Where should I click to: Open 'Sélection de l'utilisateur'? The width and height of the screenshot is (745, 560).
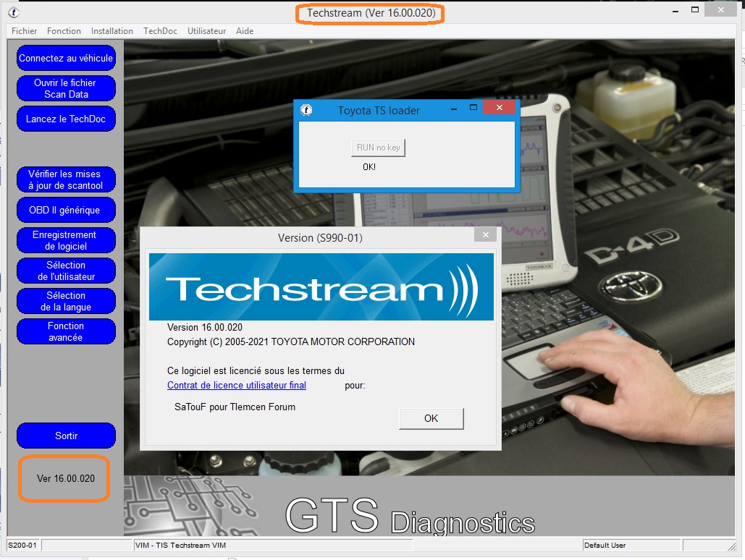(66, 271)
